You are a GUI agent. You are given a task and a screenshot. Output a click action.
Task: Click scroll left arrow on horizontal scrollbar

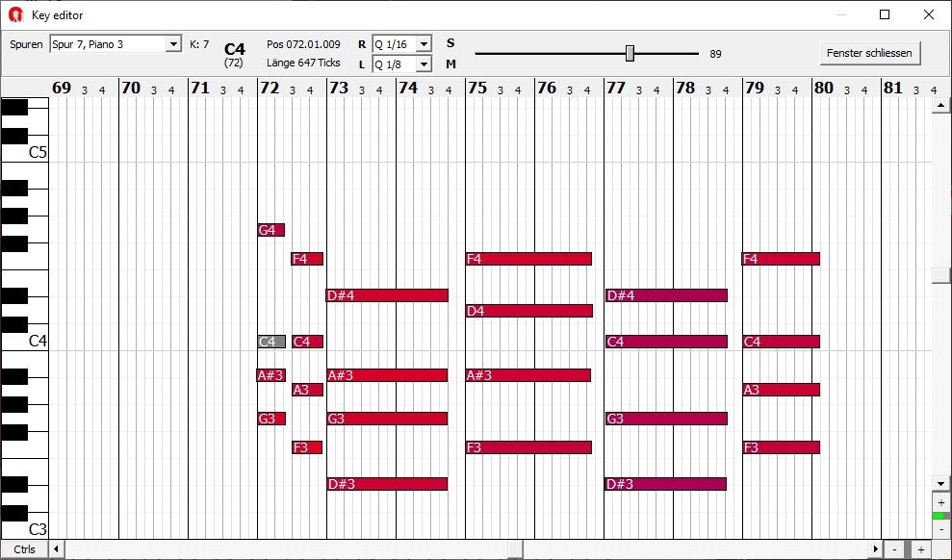click(x=57, y=549)
